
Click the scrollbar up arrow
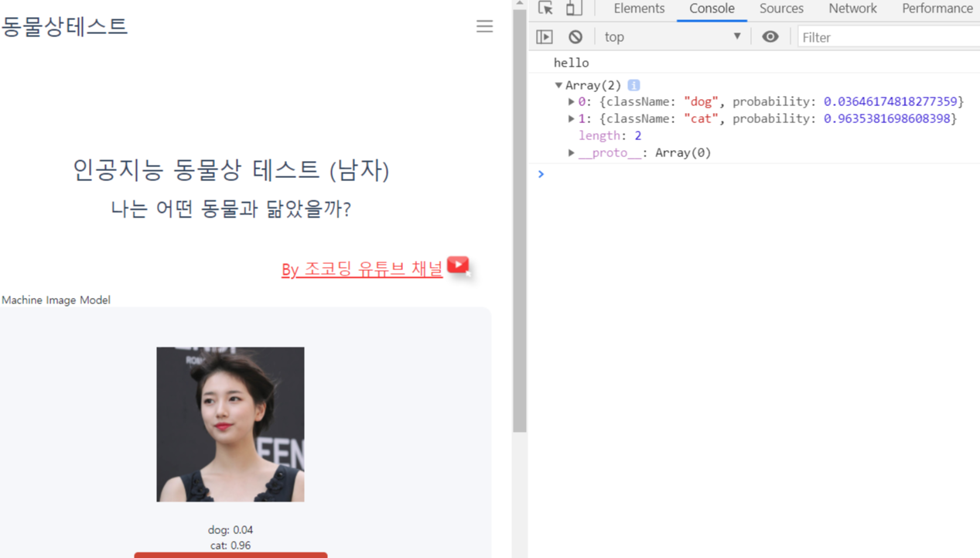tap(519, 4)
